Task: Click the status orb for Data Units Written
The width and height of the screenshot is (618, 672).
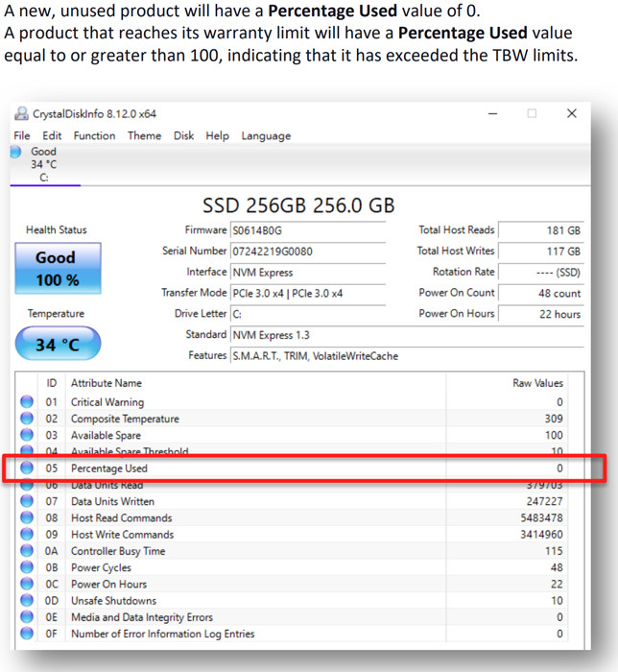Action: [x=27, y=501]
